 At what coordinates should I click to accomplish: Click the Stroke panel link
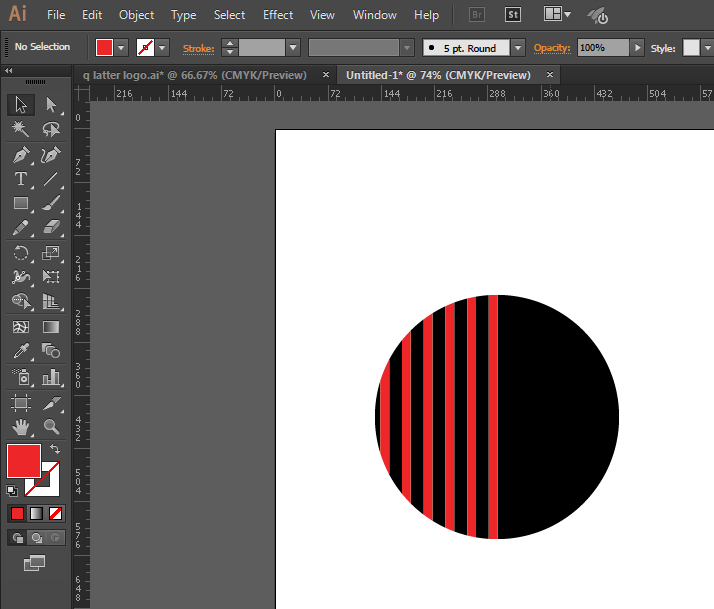[198, 47]
